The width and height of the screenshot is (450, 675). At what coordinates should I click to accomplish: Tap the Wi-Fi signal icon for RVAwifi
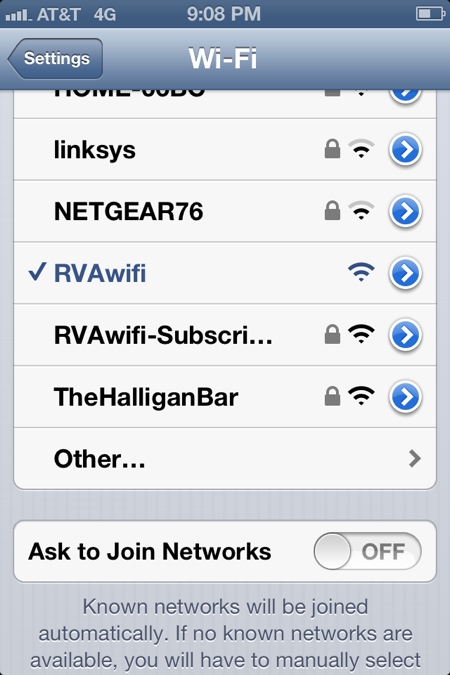coord(361,272)
